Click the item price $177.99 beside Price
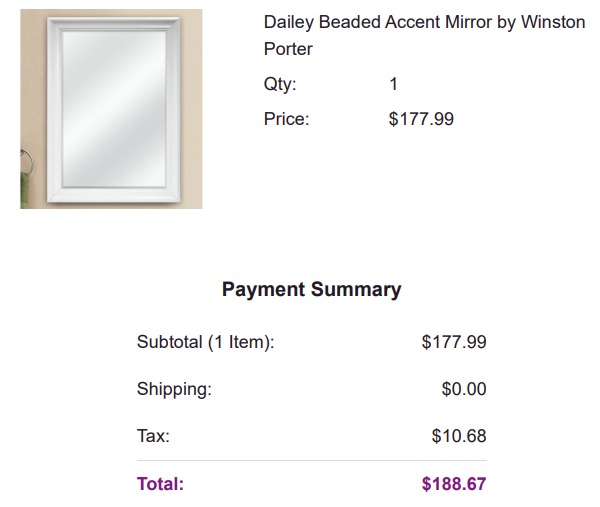The width and height of the screenshot is (600, 507). pos(421,119)
